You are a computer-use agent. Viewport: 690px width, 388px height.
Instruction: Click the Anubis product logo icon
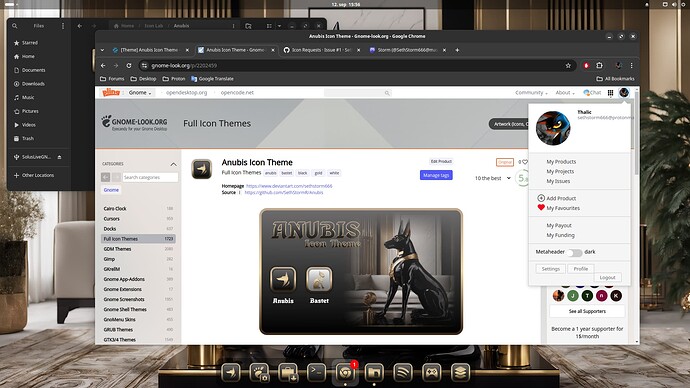tap(202, 169)
